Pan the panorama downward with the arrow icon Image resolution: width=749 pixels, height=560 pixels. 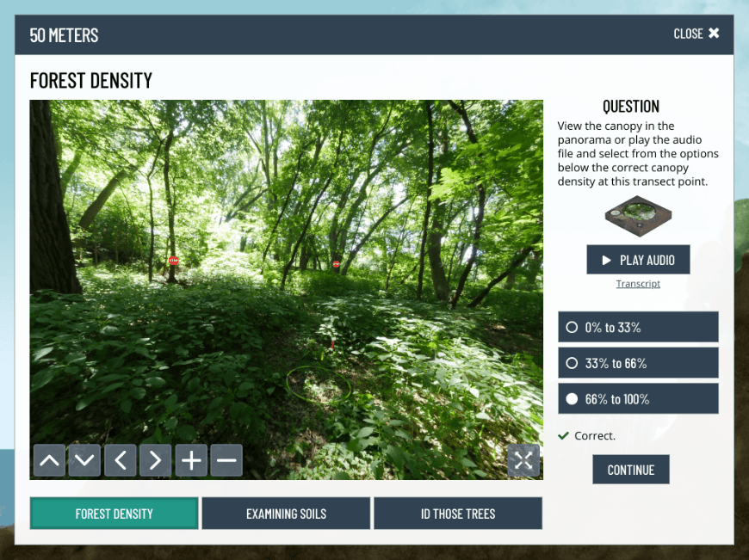pos(84,460)
